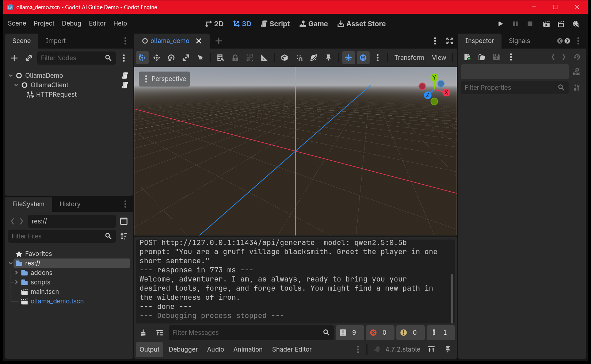
Task: Select main.tscn in FileSystem
Action: [45, 292]
